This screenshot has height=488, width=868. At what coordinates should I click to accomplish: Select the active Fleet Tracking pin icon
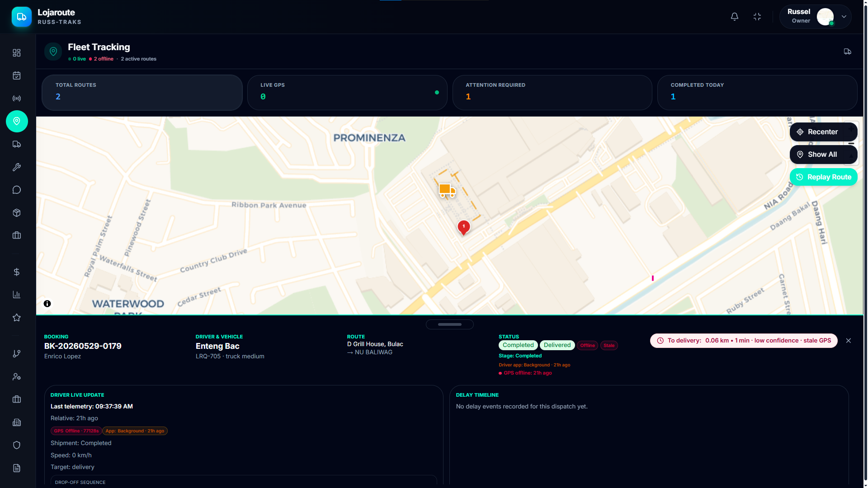click(17, 121)
